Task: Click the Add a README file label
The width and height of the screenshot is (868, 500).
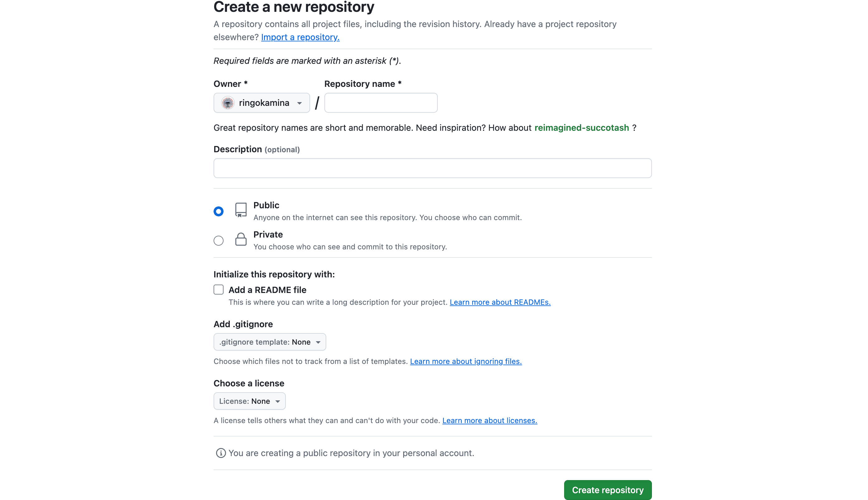Action: [267, 290]
